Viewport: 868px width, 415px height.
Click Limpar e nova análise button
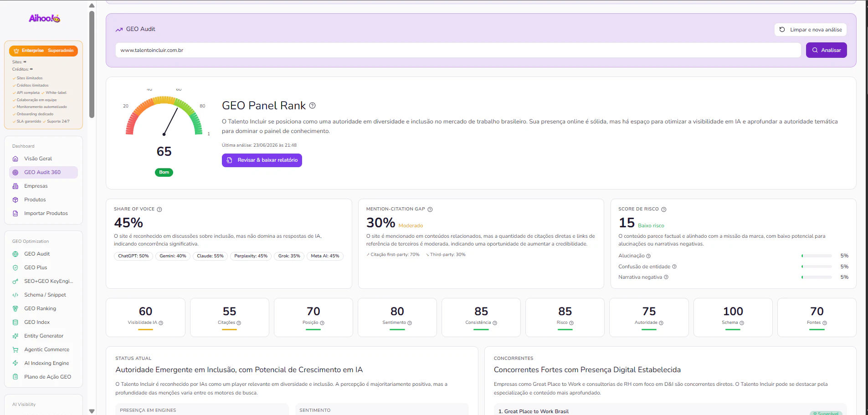(811, 30)
